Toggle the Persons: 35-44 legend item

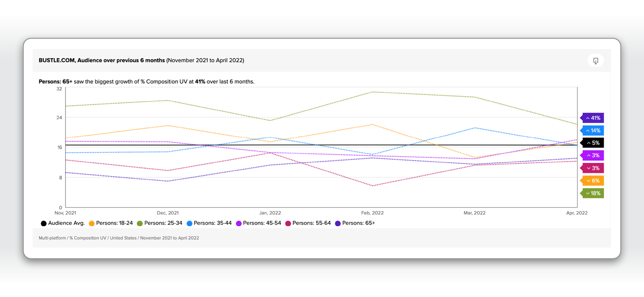click(x=209, y=223)
